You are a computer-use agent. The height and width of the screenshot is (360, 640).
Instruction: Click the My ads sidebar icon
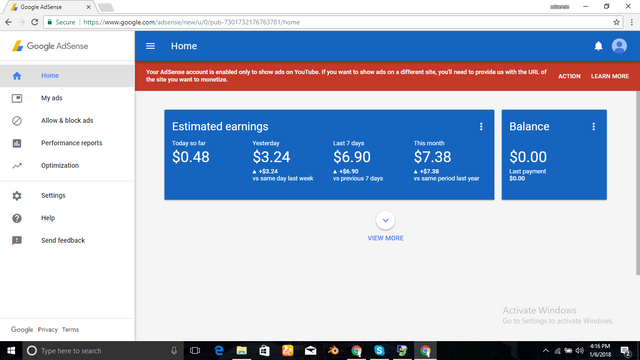pyautogui.click(x=17, y=98)
